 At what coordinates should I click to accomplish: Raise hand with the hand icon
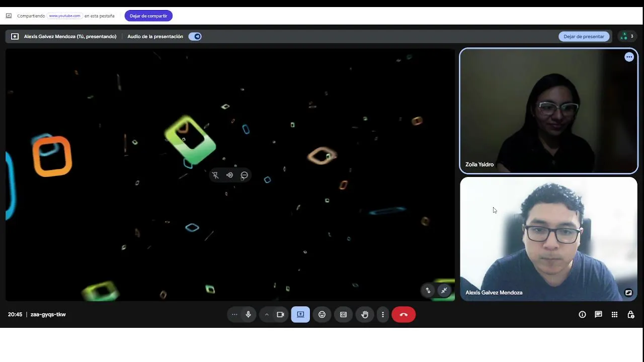(365, 314)
